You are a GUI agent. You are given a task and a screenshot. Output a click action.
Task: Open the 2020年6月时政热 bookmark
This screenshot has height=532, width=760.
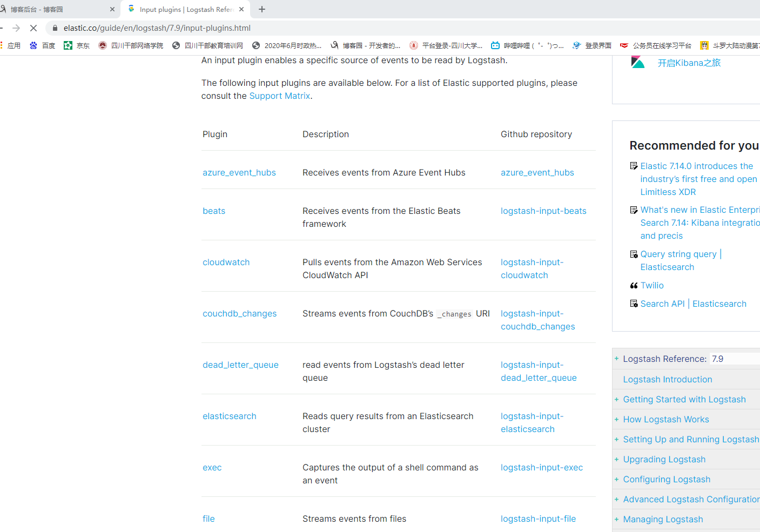[x=287, y=45]
